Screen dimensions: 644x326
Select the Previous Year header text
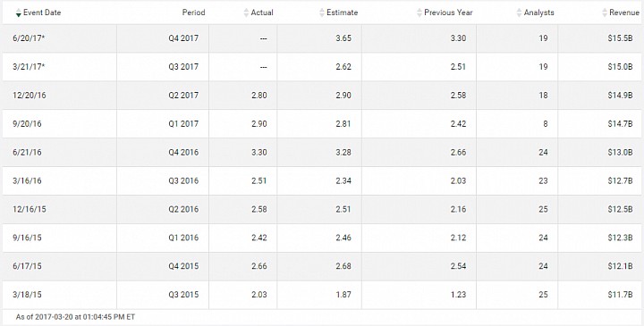[x=448, y=13]
